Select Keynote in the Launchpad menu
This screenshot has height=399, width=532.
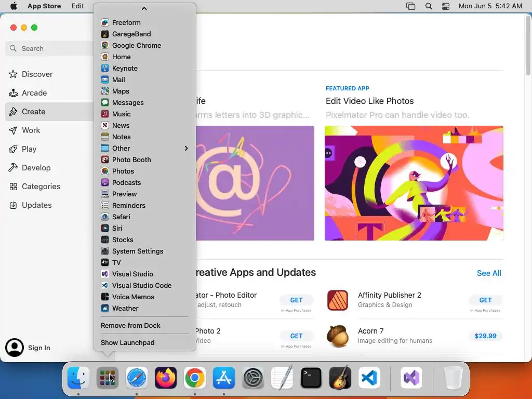click(x=144, y=68)
